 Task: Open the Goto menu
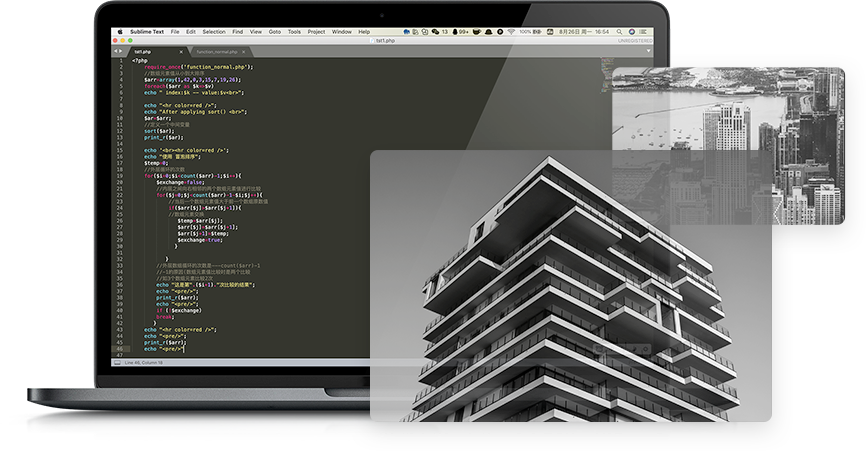[274, 32]
